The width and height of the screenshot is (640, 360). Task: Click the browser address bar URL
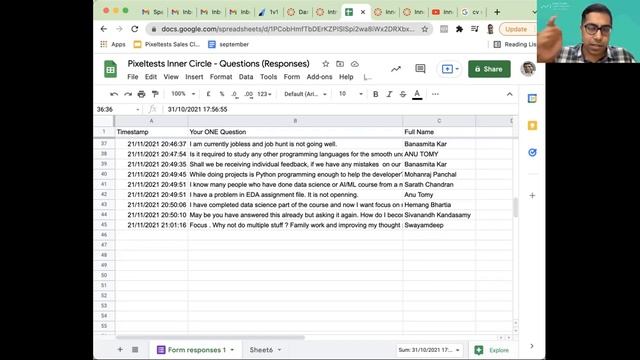point(287,29)
